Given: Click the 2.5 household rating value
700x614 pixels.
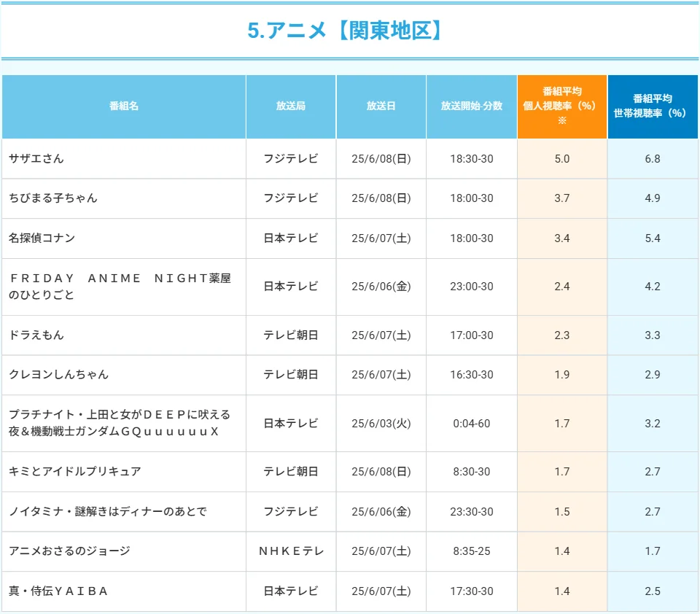Looking at the screenshot, I should pos(652,591).
